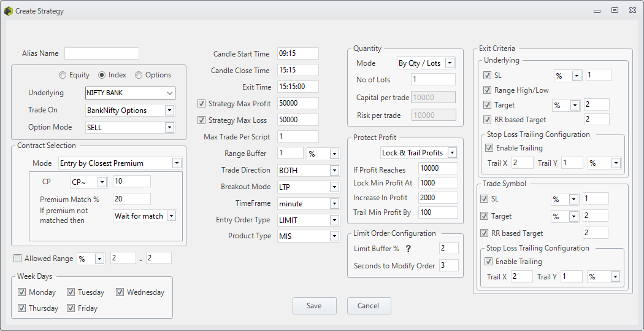Click the Cancel button
Image resolution: width=644 pixels, height=331 pixels.
click(x=369, y=306)
